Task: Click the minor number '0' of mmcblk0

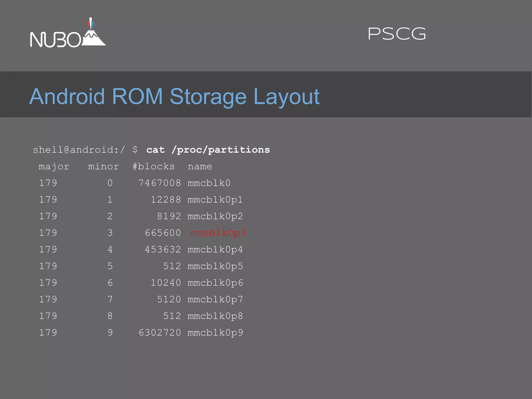Action: (x=110, y=183)
